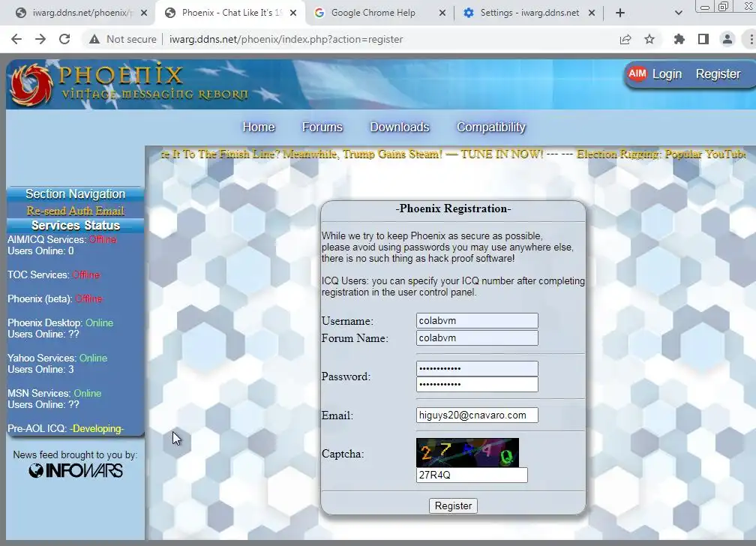Open the Register link in header

tap(718, 73)
